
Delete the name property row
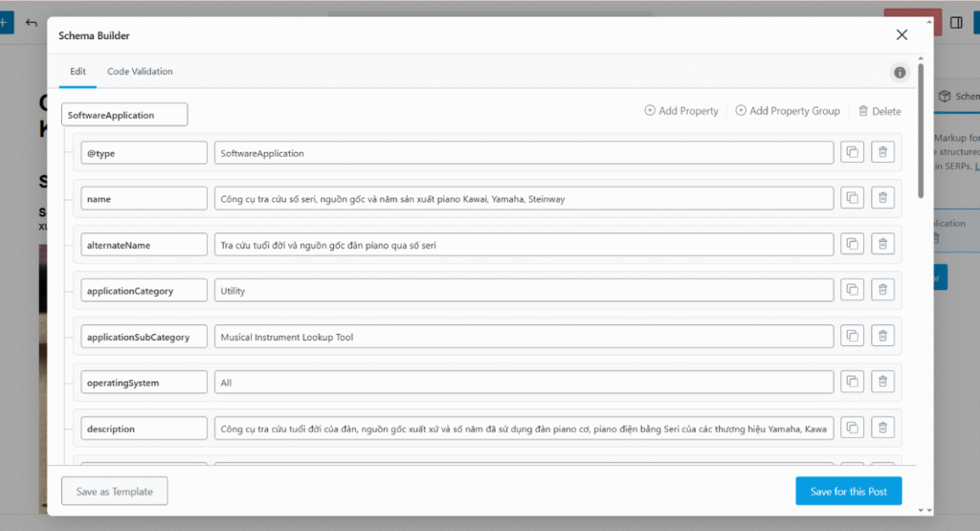click(x=882, y=199)
